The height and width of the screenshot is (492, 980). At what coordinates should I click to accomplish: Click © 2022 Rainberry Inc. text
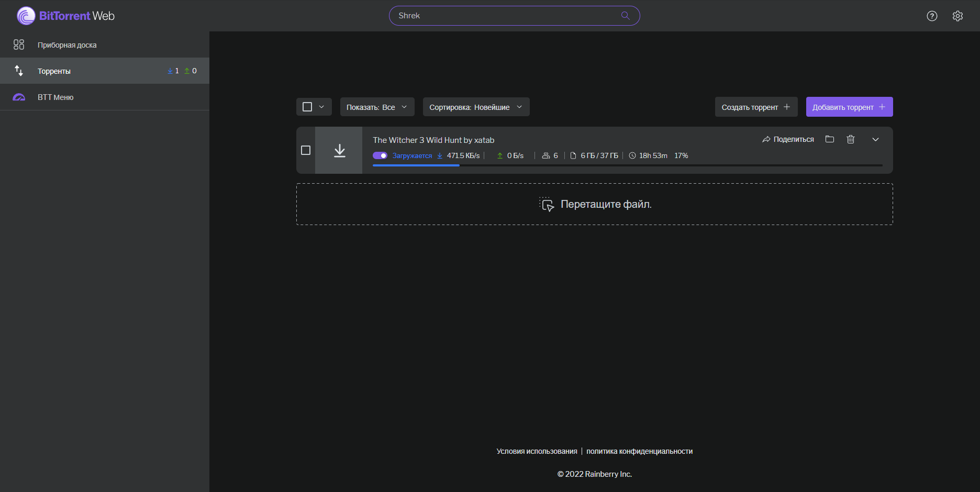pyautogui.click(x=595, y=474)
